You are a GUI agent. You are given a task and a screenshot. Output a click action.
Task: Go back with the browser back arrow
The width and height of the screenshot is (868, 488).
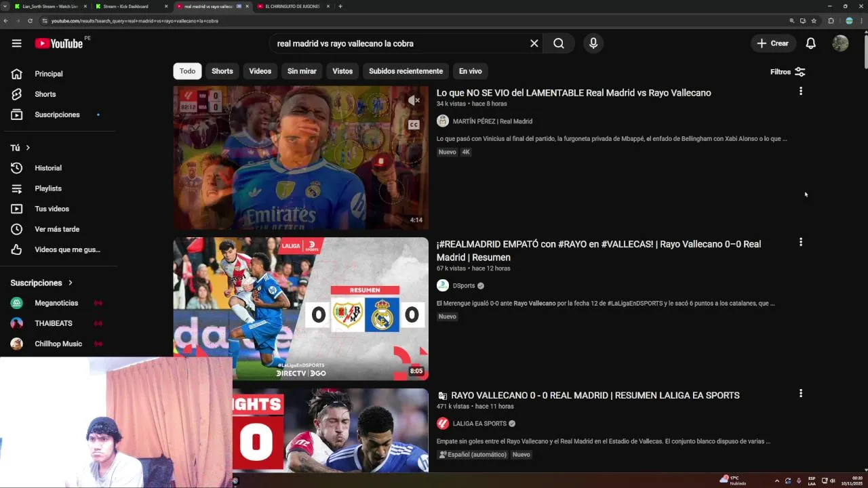click(6, 21)
